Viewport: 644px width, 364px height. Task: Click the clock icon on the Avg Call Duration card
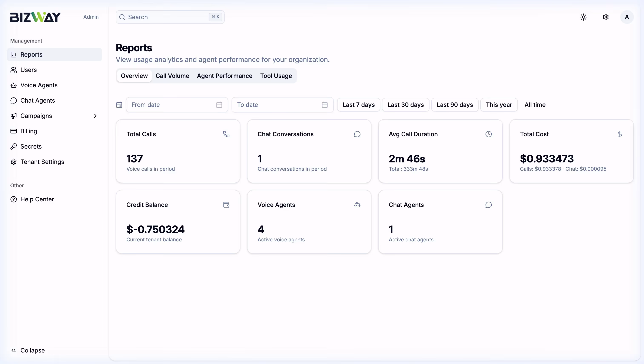coord(488,134)
